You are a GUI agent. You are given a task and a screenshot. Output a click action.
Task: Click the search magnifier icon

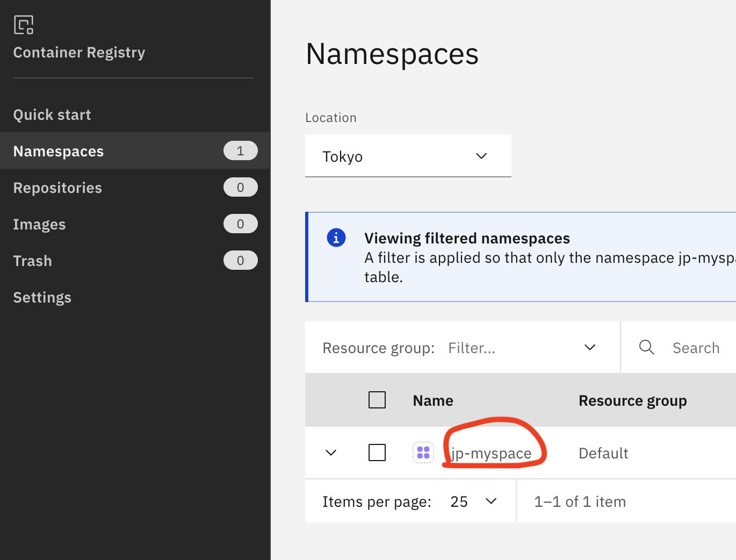click(647, 347)
